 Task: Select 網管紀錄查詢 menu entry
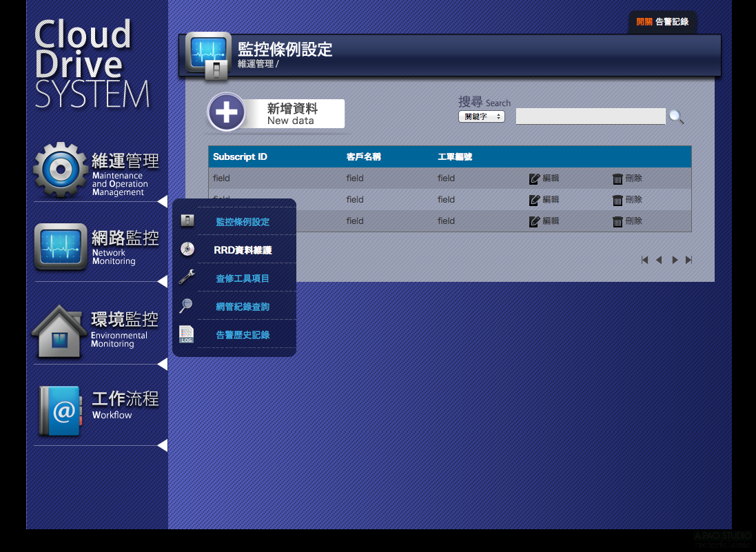pyautogui.click(x=243, y=307)
